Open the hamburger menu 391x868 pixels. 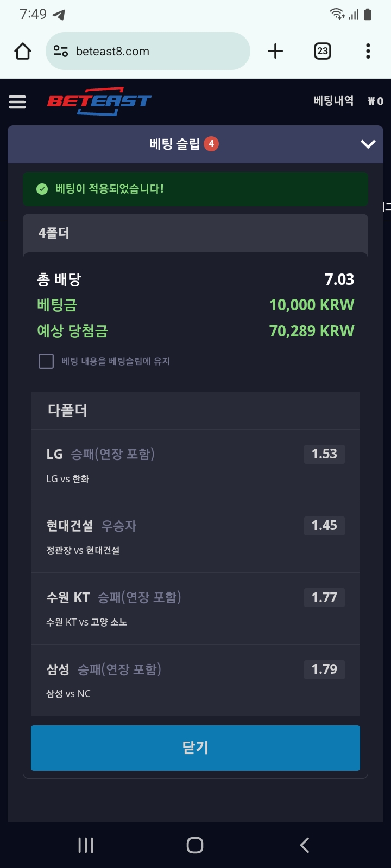[17, 101]
